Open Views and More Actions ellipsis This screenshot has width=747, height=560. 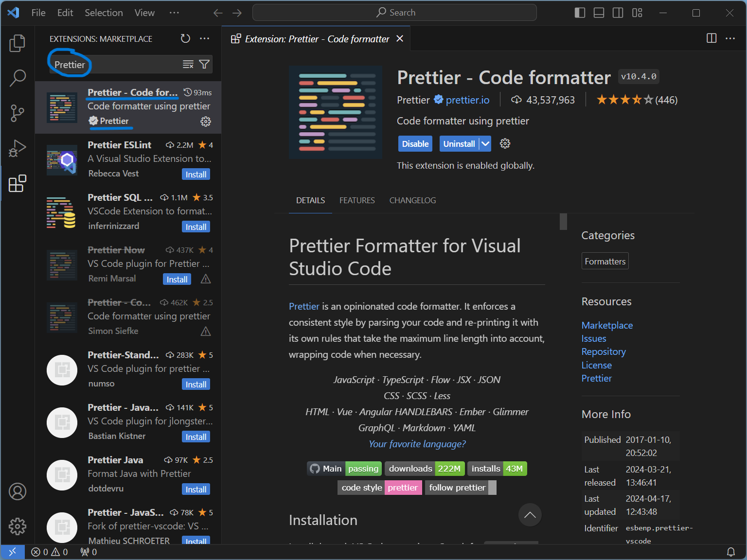[205, 38]
